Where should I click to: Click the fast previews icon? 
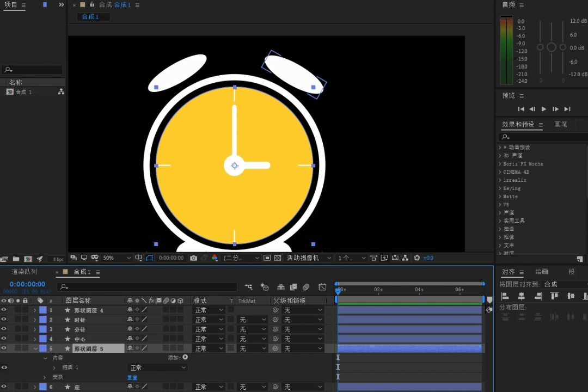pyautogui.click(x=384, y=258)
